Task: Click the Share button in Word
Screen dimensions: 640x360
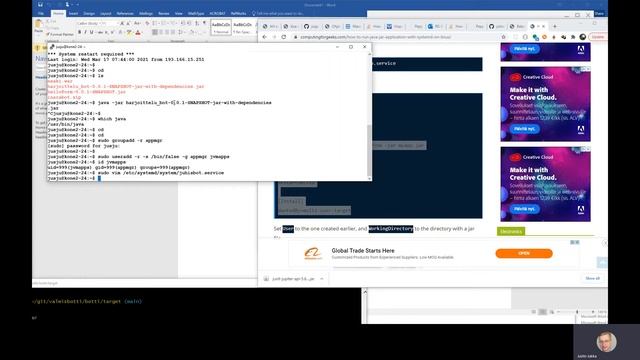Action: coord(599,13)
